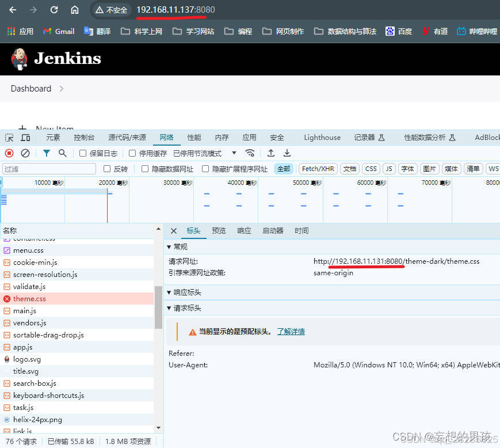Open the 网页制作 bookmark folder
Image resolution: width=500 pixels, height=448 pixels.
click(283, 31)
